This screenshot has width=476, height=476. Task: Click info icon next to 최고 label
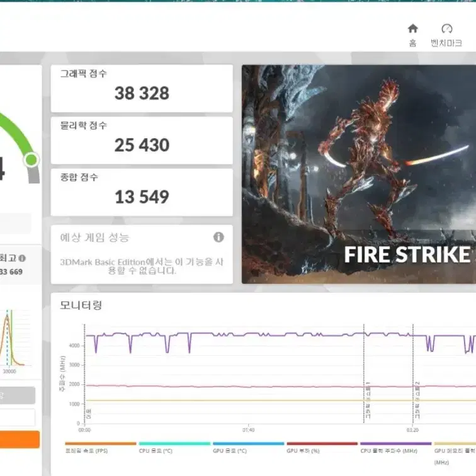tap(22, 258)
